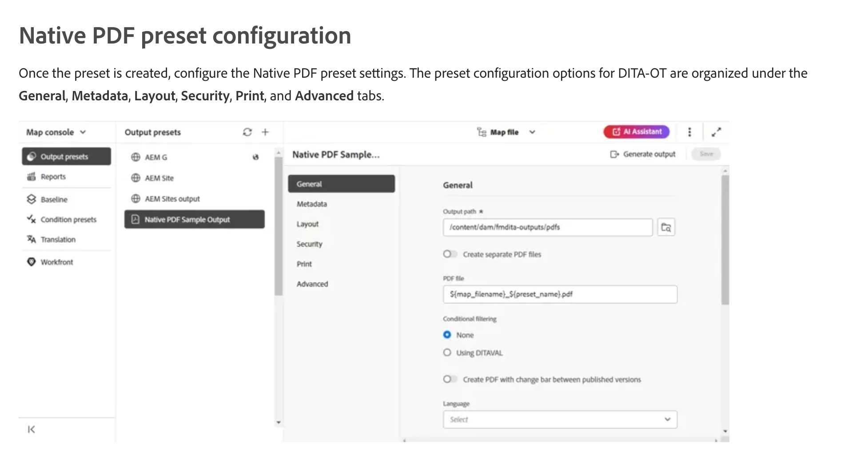Screen dimensions: 868x459
Task: Enable Create separate PDF files toggle
Action: [450, 254]
